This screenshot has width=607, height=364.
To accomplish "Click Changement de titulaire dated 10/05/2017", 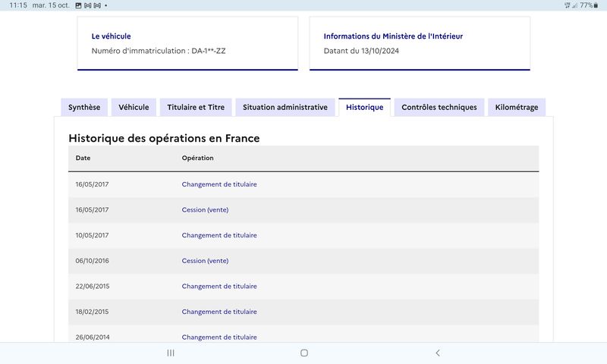I will [x=219, y=235].
